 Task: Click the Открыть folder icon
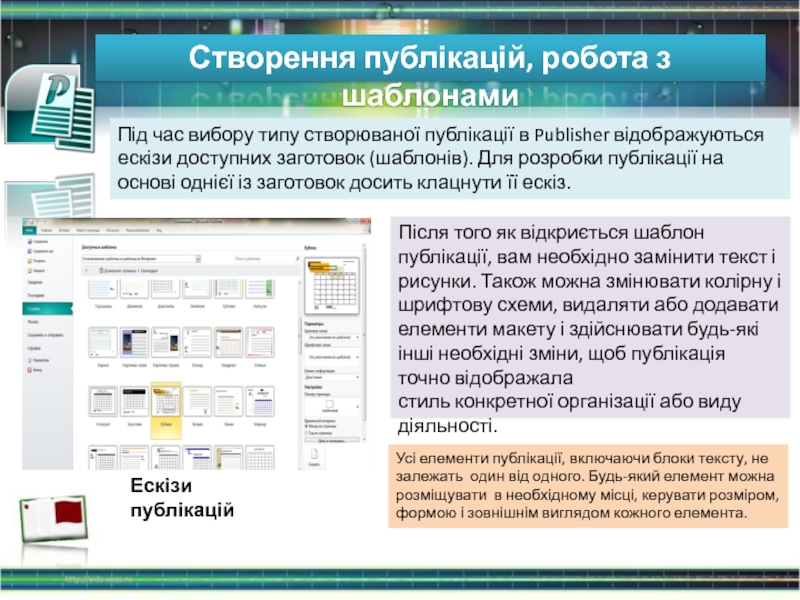click(30, 261)
